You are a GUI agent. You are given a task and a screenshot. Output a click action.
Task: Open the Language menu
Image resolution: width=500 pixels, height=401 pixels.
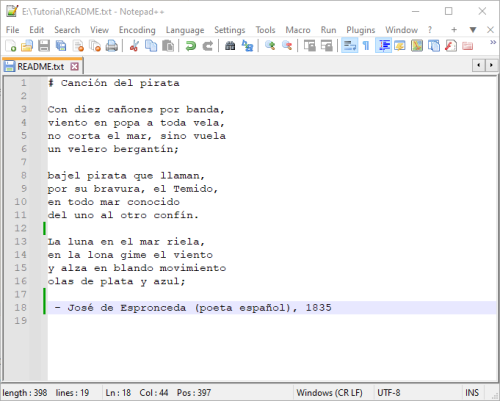pos(185,30)
